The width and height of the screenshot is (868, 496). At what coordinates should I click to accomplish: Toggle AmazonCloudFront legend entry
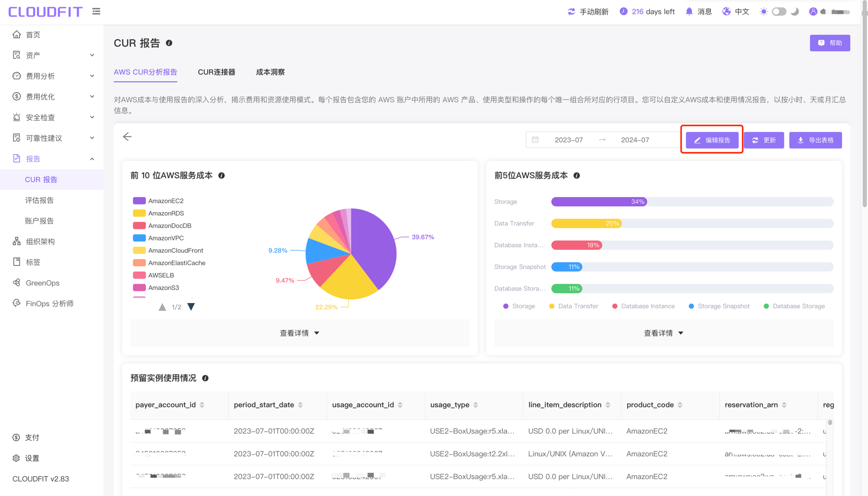(168, 250)
